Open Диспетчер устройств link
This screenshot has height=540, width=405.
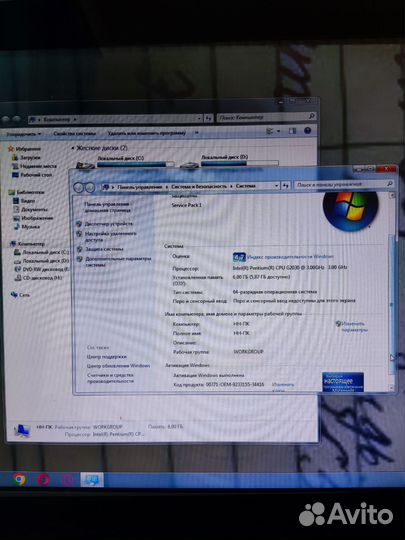109,224
